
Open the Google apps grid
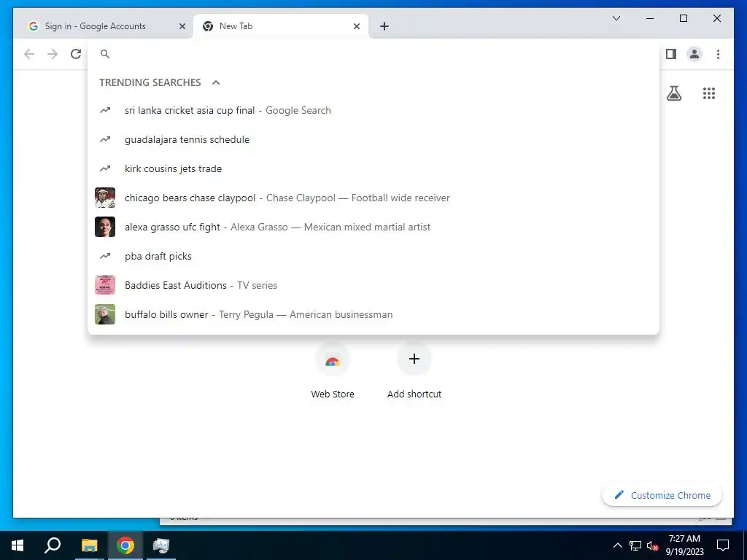[709, 93]
